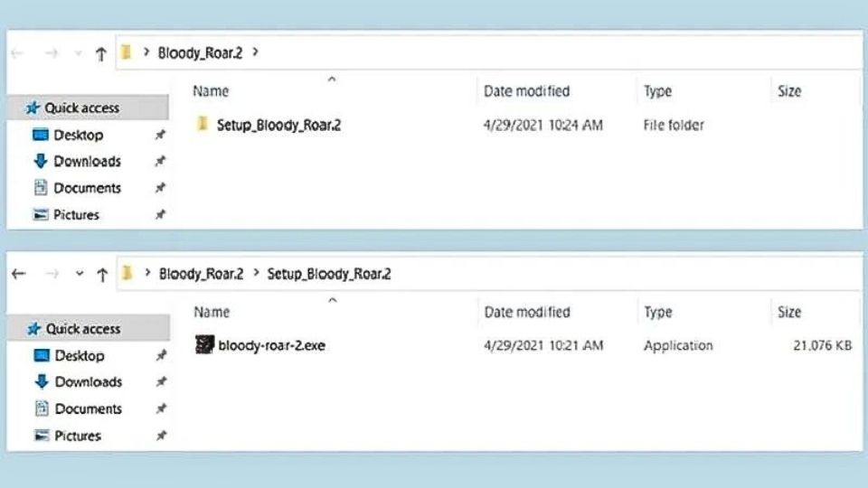The image size is (868, 488).
Task: Open Desktop in upper window sidebar
Action: tap(78, 135)
